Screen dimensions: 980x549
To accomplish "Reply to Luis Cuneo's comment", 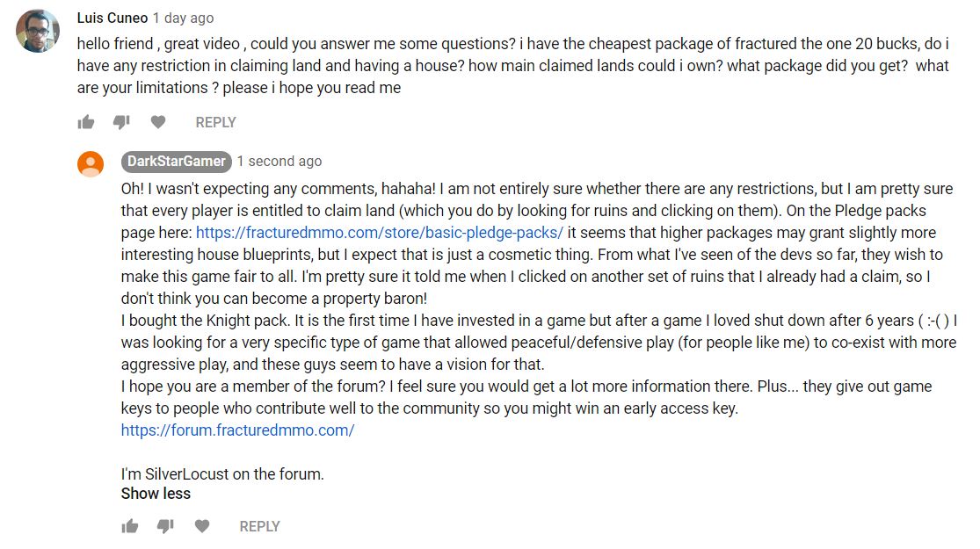I will click(215, 122).
